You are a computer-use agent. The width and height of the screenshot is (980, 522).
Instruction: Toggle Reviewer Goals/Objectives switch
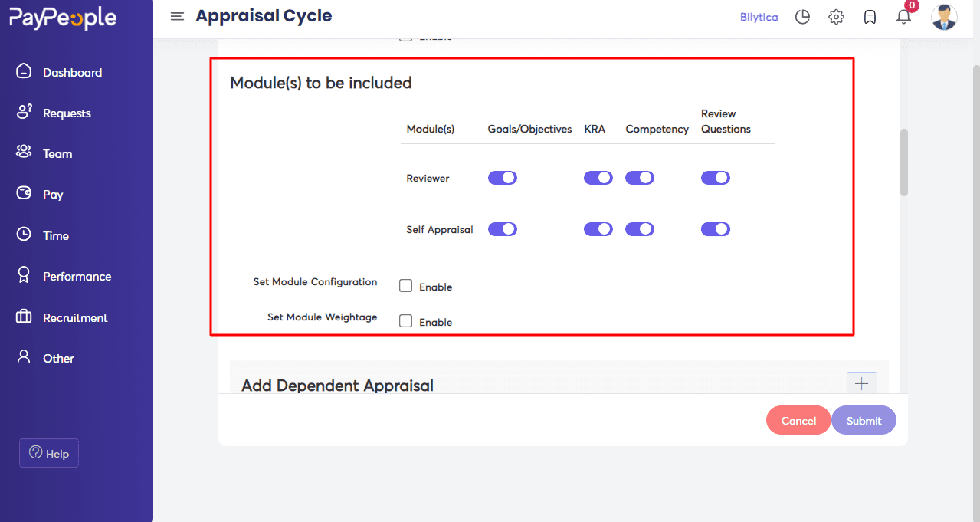pyautogui.click(x=503, y=178)
